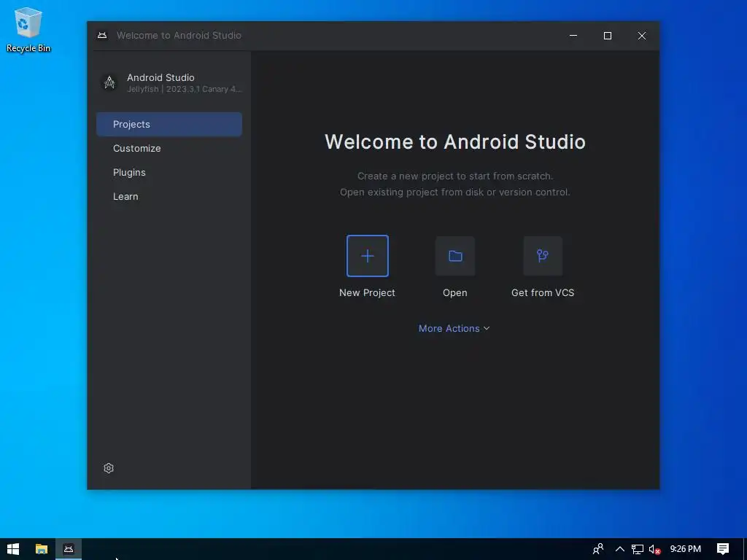Viewport: 747px width, 560px height.
Task: Open the People icon in the system tray
Action: (598, 549)
